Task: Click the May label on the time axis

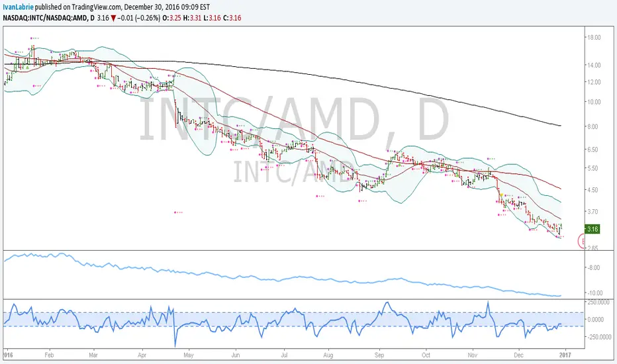Action: click(189, 355)
